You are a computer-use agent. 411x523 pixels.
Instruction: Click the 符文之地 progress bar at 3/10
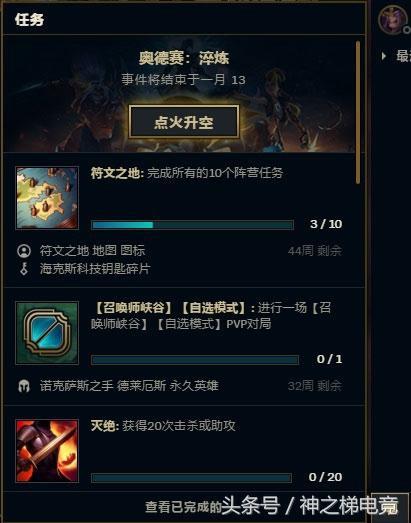click(192, 225)
